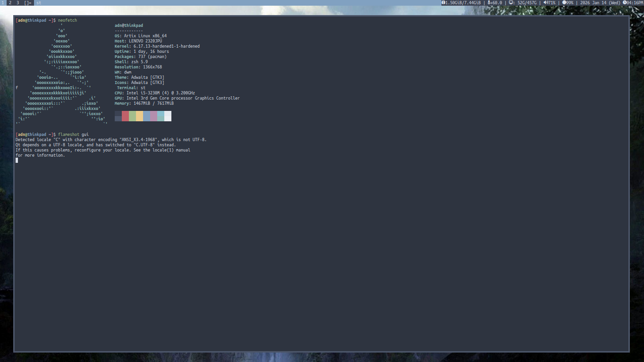Click the Shell: zsh 5.9 line
This screenshot has width=644, height=362.
click(131, 62)
